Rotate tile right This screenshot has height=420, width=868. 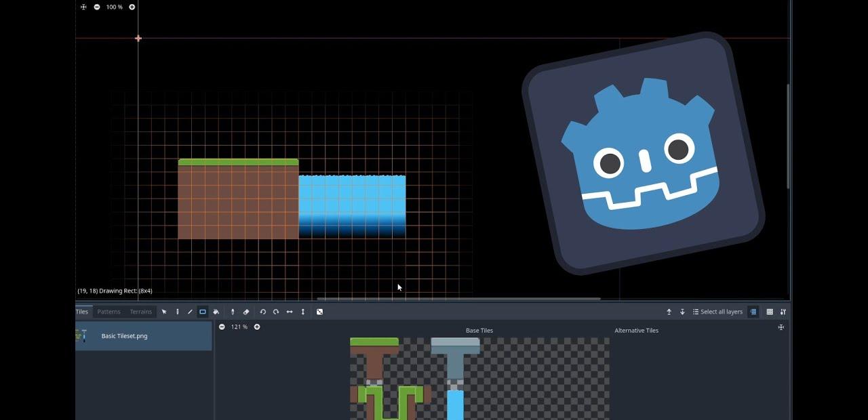[276, 312]
